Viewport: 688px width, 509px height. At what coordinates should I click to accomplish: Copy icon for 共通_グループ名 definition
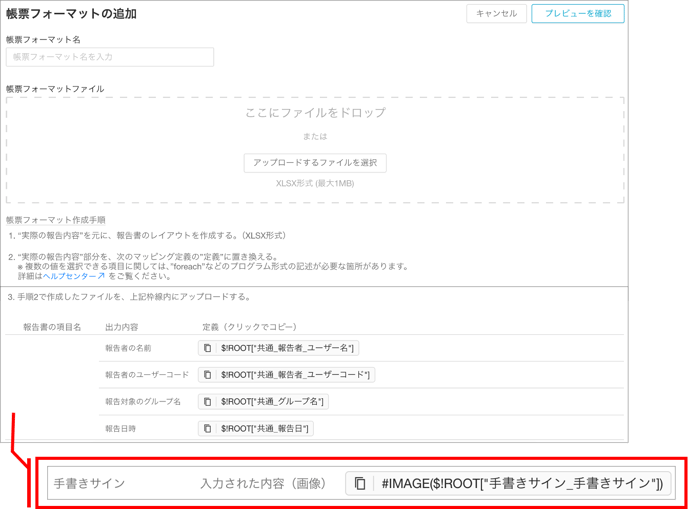208,401
